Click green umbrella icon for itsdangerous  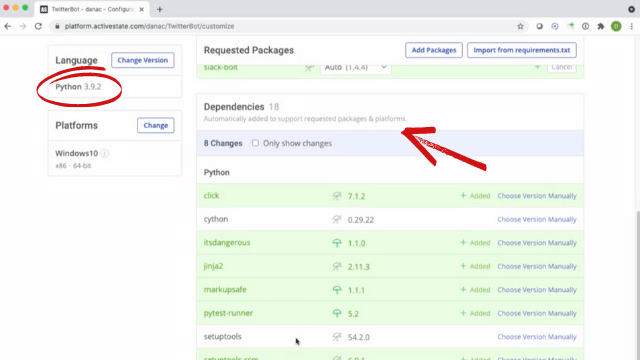(337, 243)
